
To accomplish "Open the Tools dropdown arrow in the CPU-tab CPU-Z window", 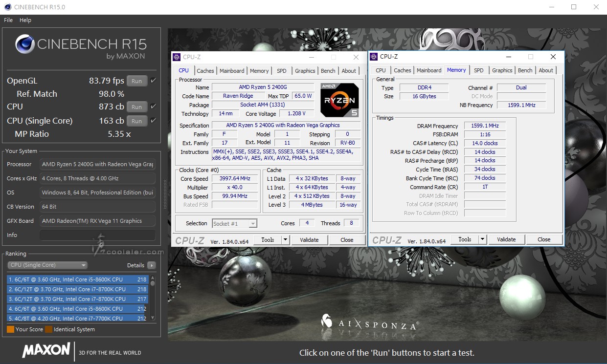I will (285, 240).
